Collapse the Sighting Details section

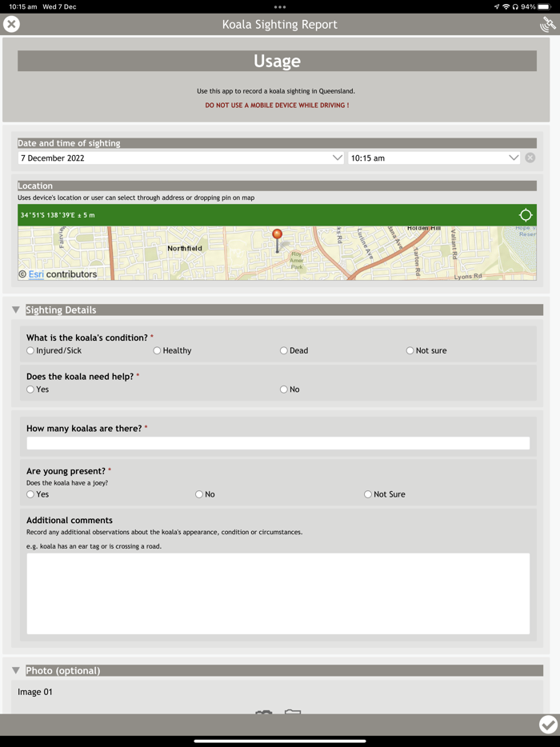16,310
